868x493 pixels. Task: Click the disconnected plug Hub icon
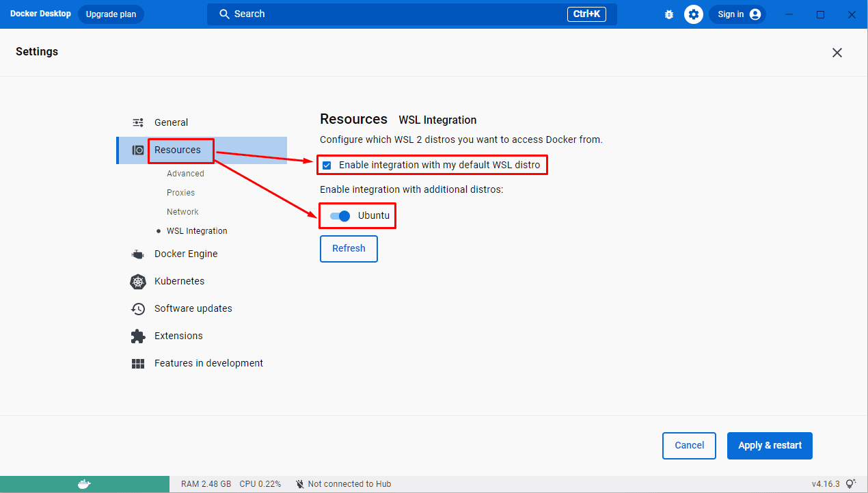pyautogui.click(x=300, y=484)
